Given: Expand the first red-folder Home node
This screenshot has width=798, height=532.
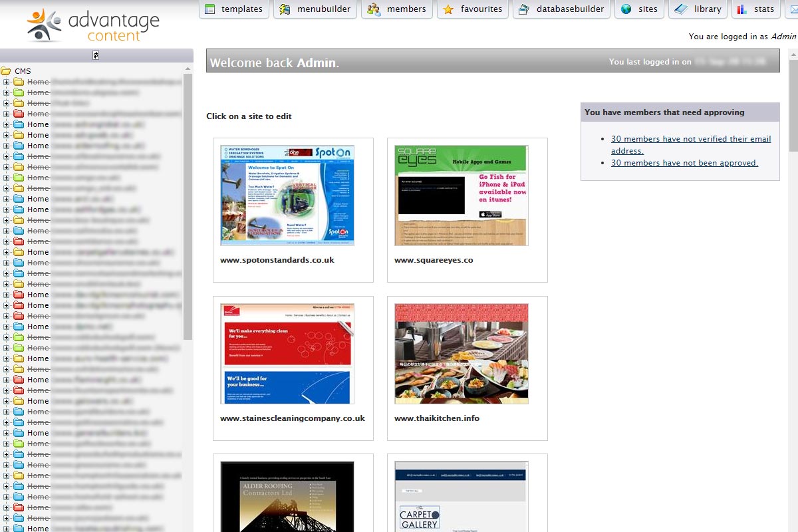Looking at the screenshot, I should tap(7, 114).
